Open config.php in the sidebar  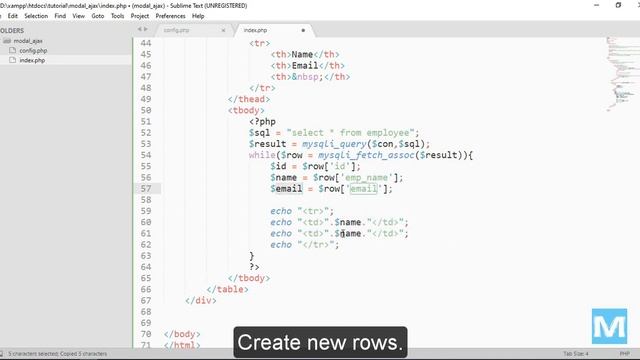(x=33, y=51)
